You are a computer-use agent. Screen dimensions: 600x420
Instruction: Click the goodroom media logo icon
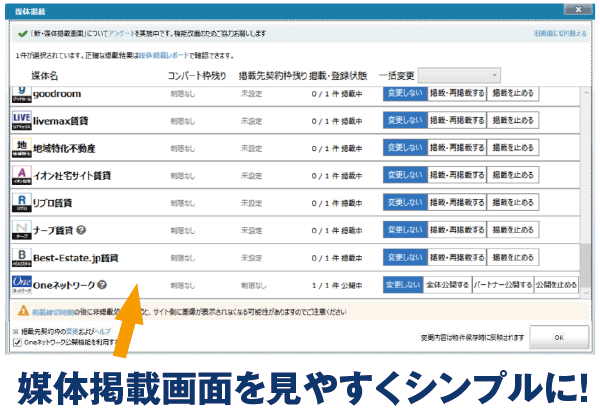point(21,94)
